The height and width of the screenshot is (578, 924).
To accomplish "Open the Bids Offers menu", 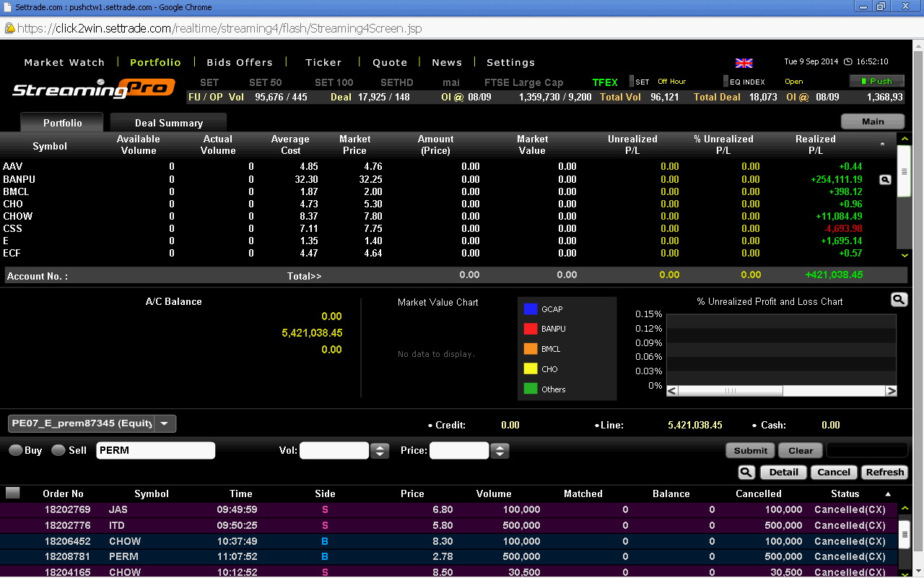I will [x=240, y=62].
